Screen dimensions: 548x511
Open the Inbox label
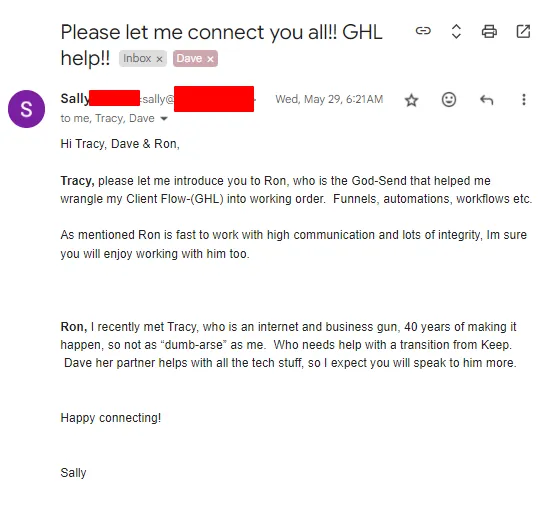point(137,58)
